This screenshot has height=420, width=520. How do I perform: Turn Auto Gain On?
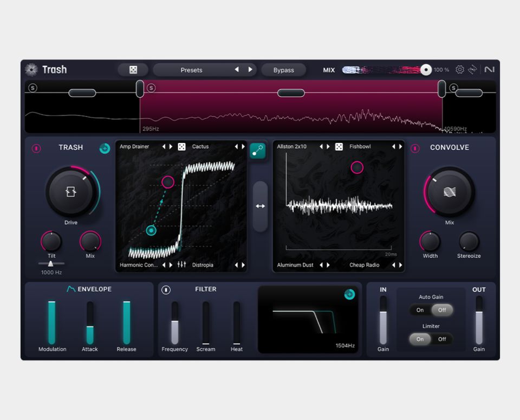pyautogui.click(x=420, y=310)
